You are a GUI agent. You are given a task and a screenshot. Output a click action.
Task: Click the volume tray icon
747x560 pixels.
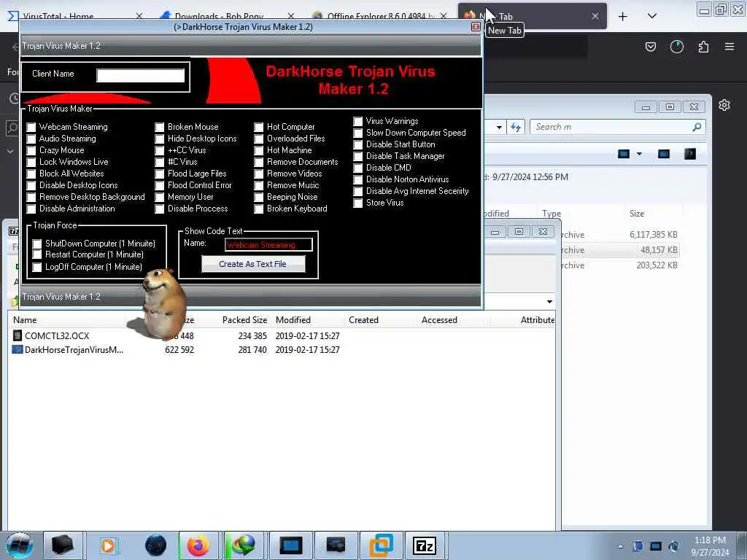[673, 546]
